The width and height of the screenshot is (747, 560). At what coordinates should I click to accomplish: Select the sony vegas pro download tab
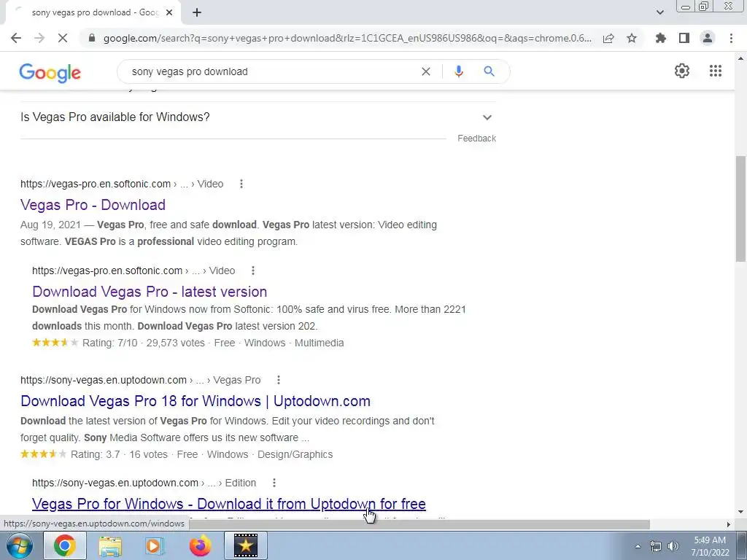[x=93, y=12]
